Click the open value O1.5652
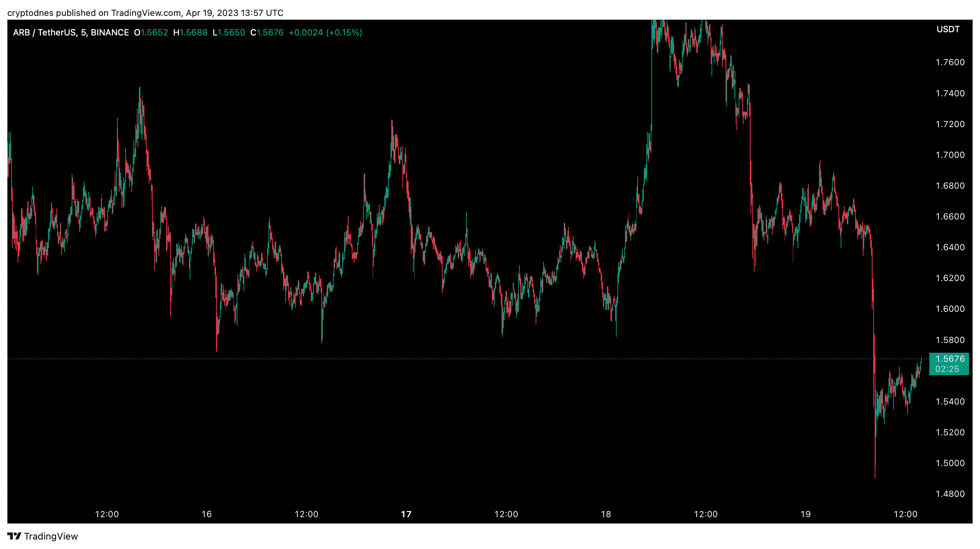Image resolution: width=980 pixels, height=549 pixels. click(151, 32)
